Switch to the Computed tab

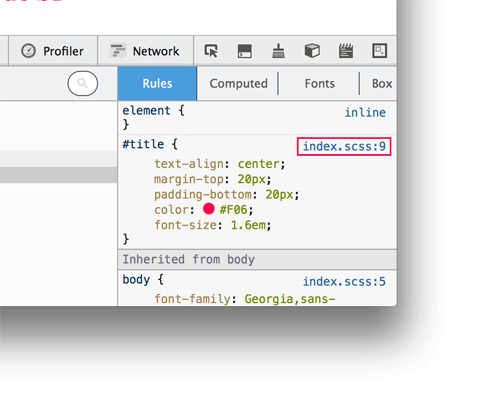pyautogui.click(x=238, y=83)
